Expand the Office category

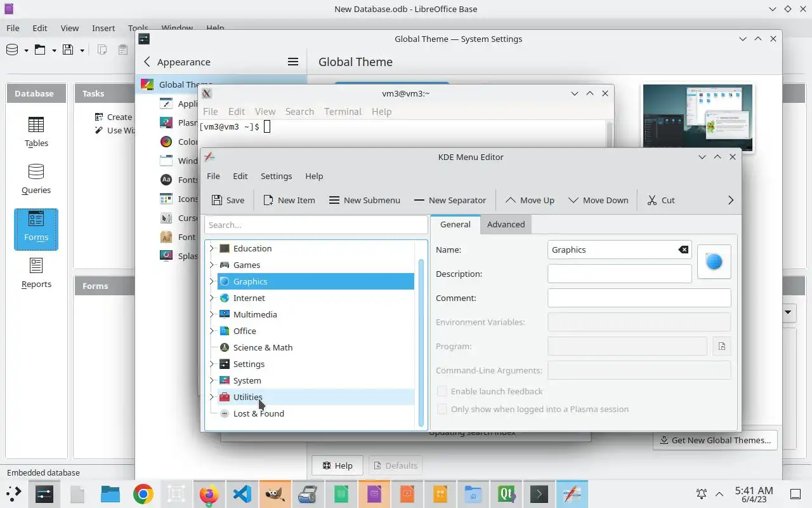pyautogui.click(x=212, y=331)
